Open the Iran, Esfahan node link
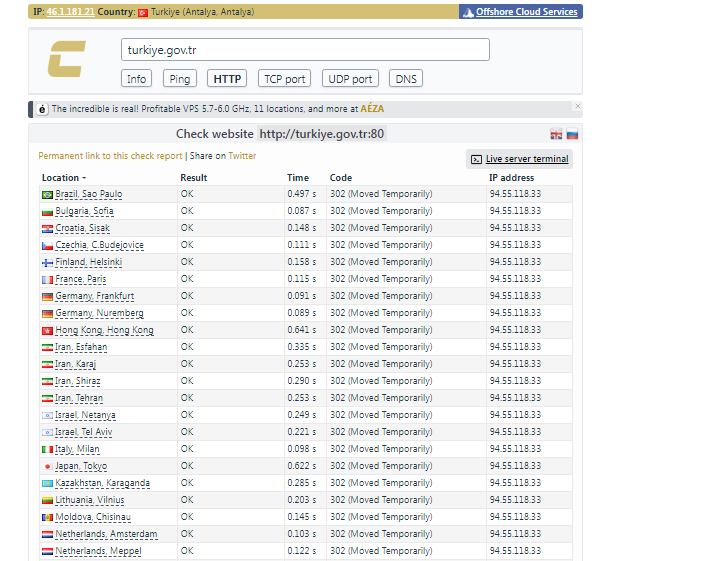This screenshot has width=705, height=561. coord(81,347)
